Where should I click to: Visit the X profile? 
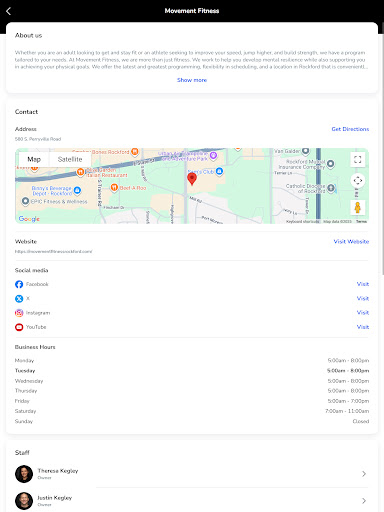363,298
